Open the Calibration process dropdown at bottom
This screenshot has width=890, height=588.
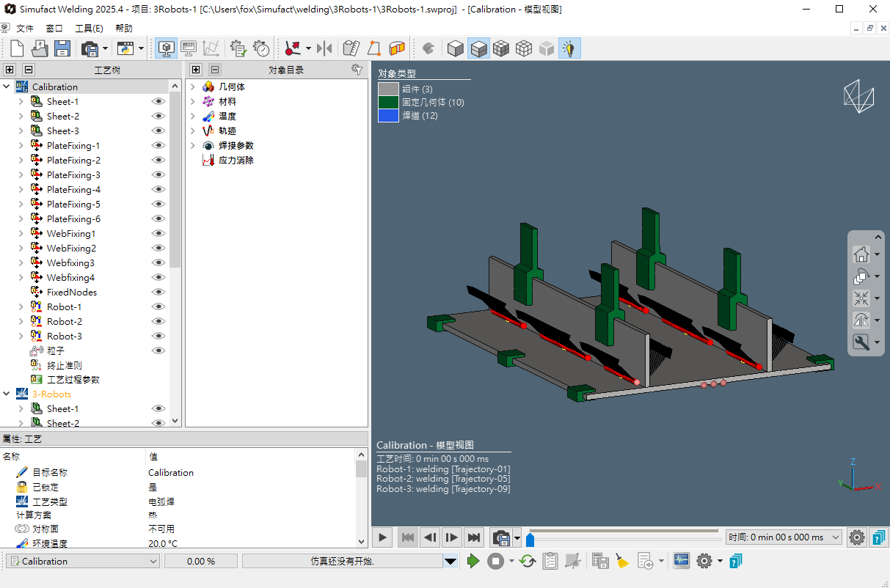(153, 561)
